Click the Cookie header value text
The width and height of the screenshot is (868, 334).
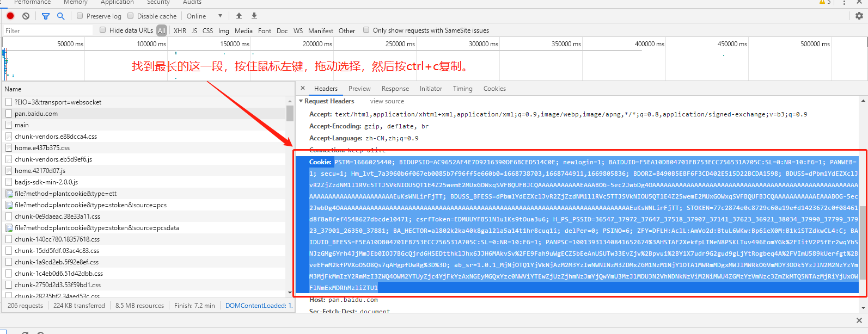point(583,225)
